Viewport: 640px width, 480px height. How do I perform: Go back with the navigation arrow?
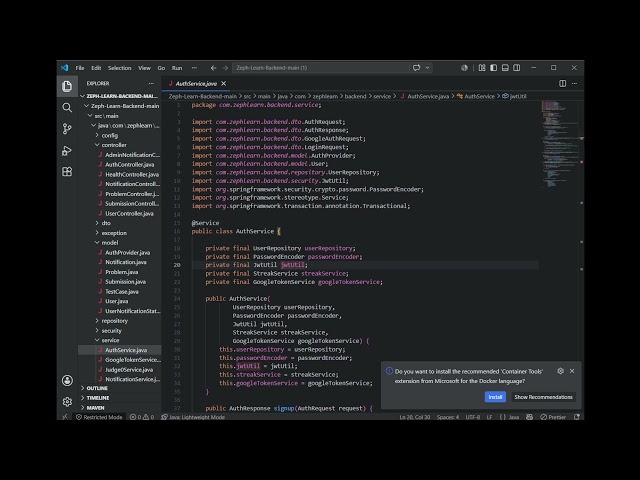(213, 68)
